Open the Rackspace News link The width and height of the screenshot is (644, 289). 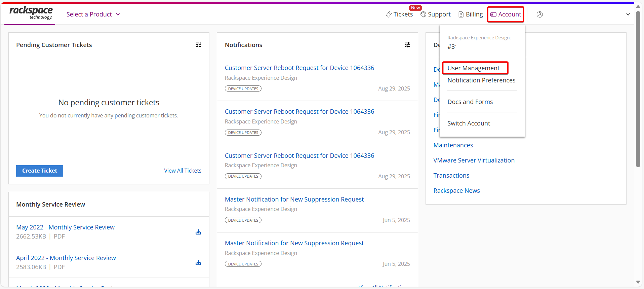coord(456,191)
